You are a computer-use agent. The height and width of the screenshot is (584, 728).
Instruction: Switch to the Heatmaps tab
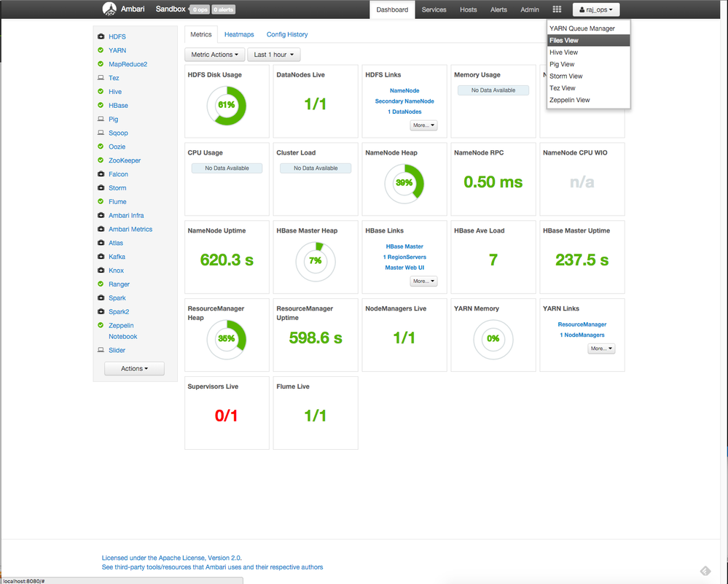pyautogui.click(x=239, y=34)
